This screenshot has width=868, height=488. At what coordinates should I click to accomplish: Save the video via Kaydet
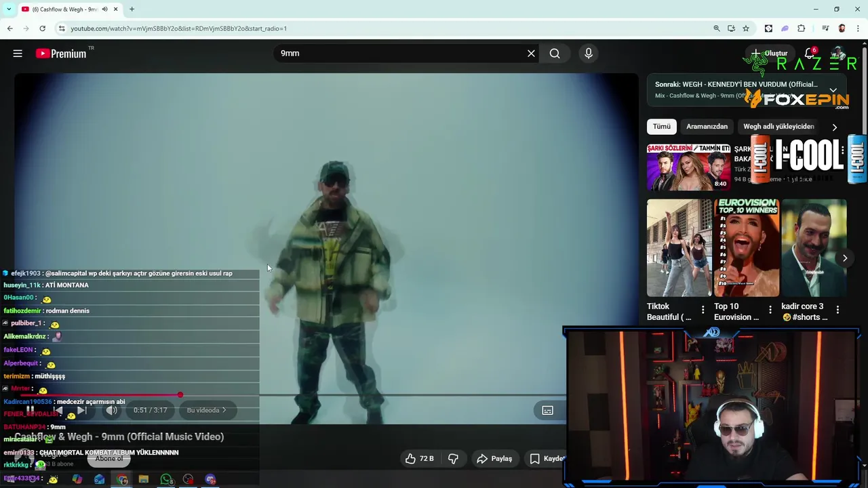[x=547, y=459]
